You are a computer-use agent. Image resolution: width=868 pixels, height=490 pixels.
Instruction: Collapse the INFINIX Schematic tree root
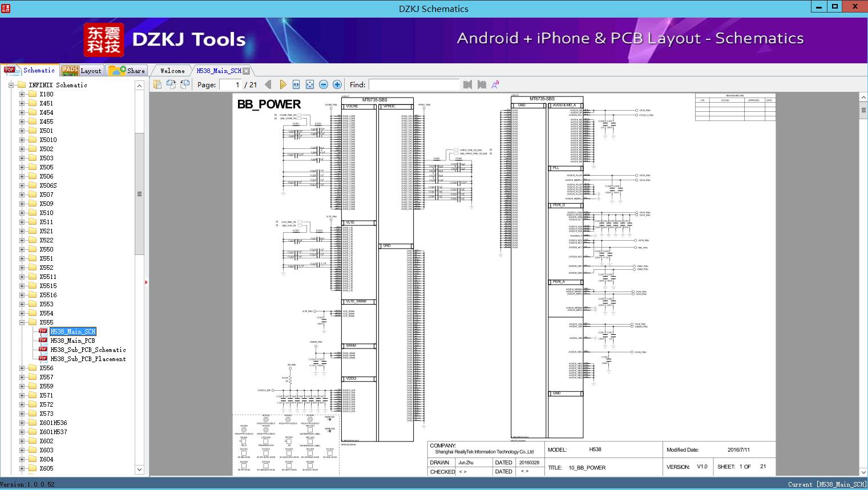coord(11,85)
